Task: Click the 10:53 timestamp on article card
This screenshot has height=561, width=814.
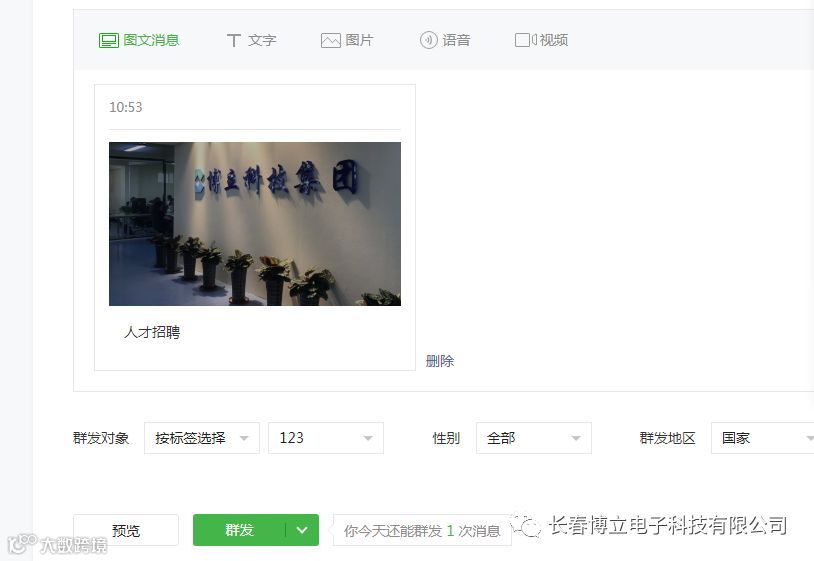Action: point(126,107)
